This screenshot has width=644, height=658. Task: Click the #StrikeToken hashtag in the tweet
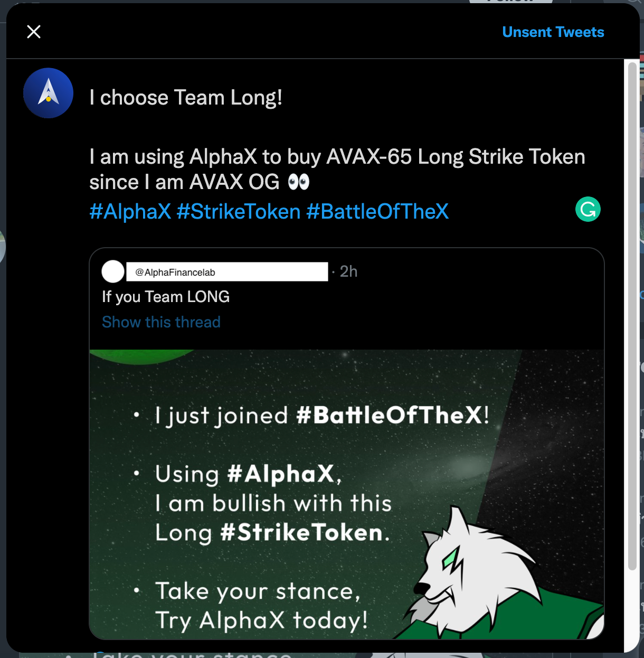coord(239,212)
